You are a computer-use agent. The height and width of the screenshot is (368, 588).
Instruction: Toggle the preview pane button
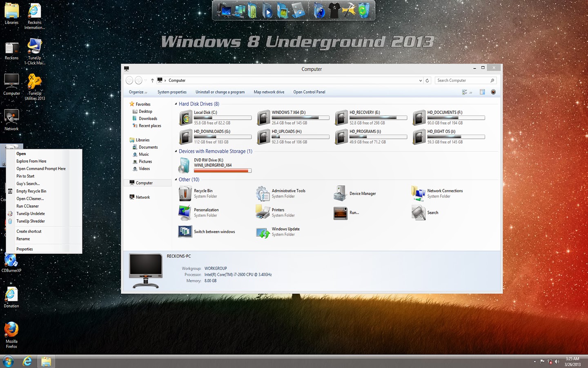coord(482,92)
